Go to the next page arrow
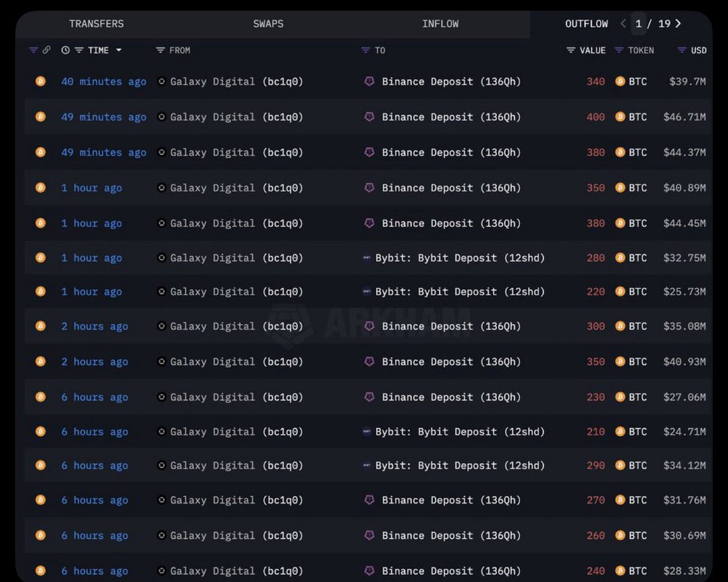 click(x=678, y=24)
